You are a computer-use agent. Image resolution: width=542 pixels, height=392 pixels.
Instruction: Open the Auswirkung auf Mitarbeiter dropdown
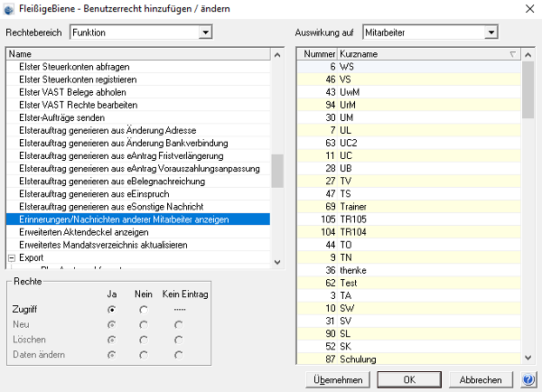(491, 33)
